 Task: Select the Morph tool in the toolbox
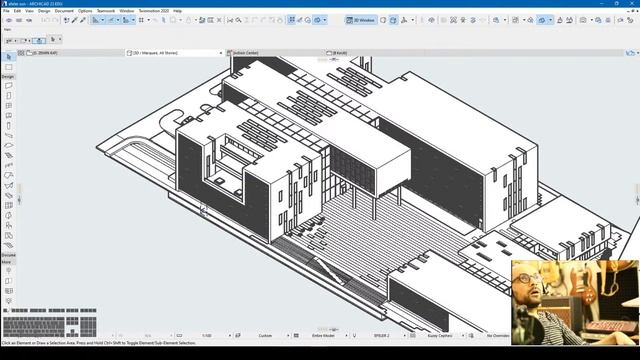(x=9, y=216)
